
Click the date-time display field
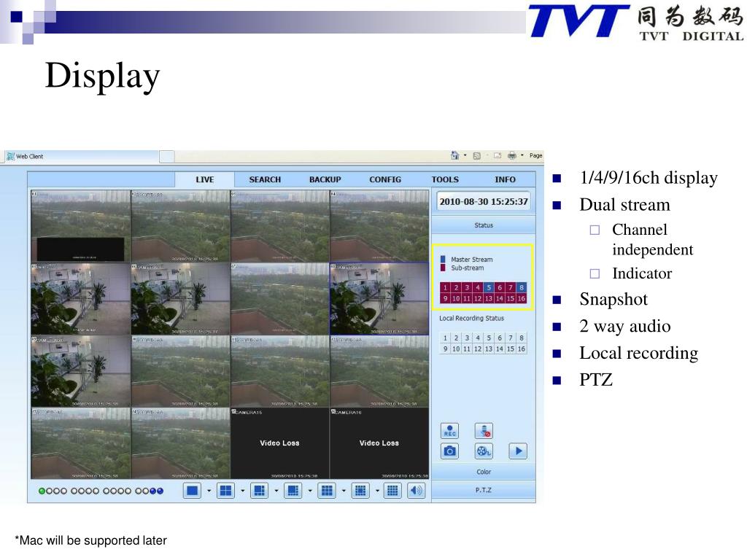coord(484,201)
